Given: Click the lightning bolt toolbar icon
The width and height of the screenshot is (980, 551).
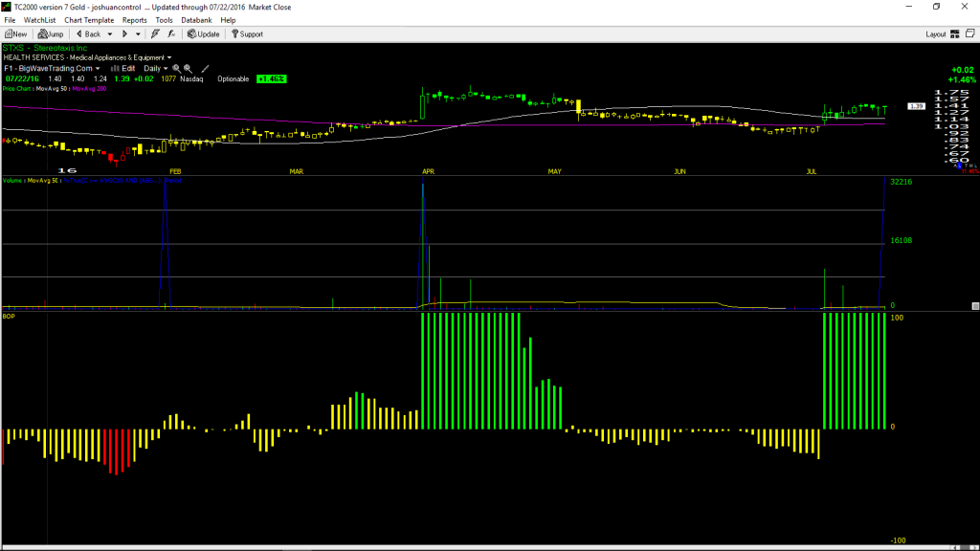Looking at the screenshot, I should [x=155, y=34].
